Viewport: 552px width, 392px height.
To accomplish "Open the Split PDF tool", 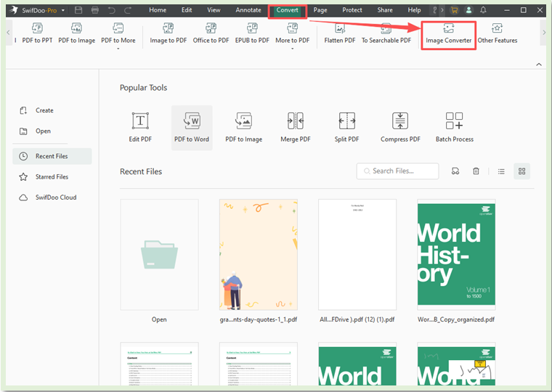I will pos(346,127).
